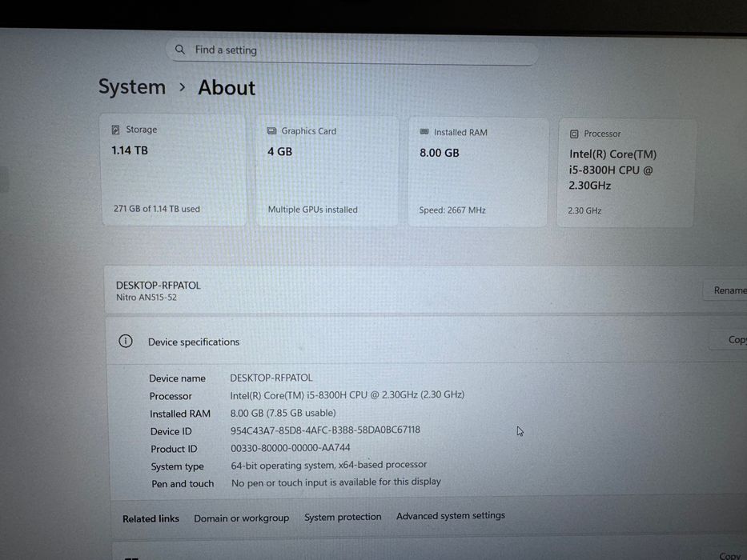Click the 'Device ID' label
Image resolution: width=747 pixels, height=560 pixels.
(x=171, y=431)
